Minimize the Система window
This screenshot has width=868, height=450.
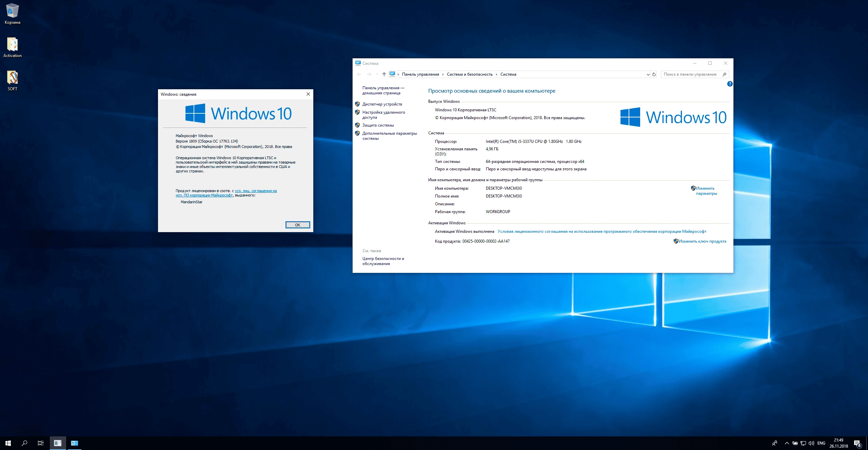click(x=694, y=63)
